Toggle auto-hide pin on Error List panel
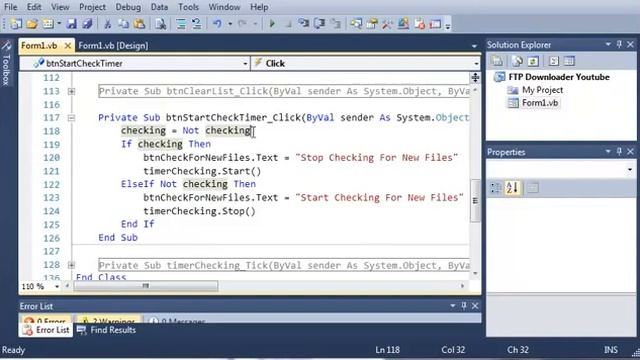The image size is (640, 360). click(464, 305)
